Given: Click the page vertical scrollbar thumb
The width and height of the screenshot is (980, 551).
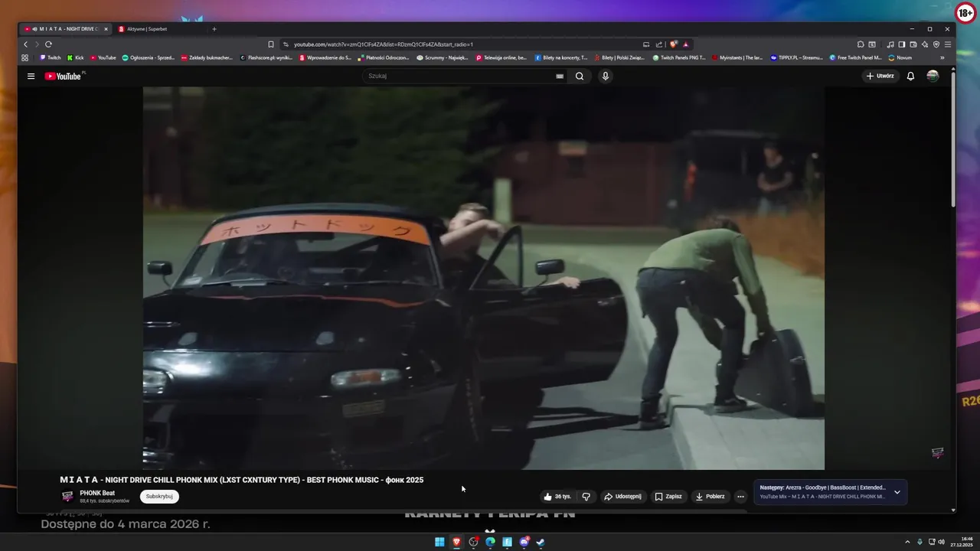Looking at the screenshot, I should click(953, 138).
